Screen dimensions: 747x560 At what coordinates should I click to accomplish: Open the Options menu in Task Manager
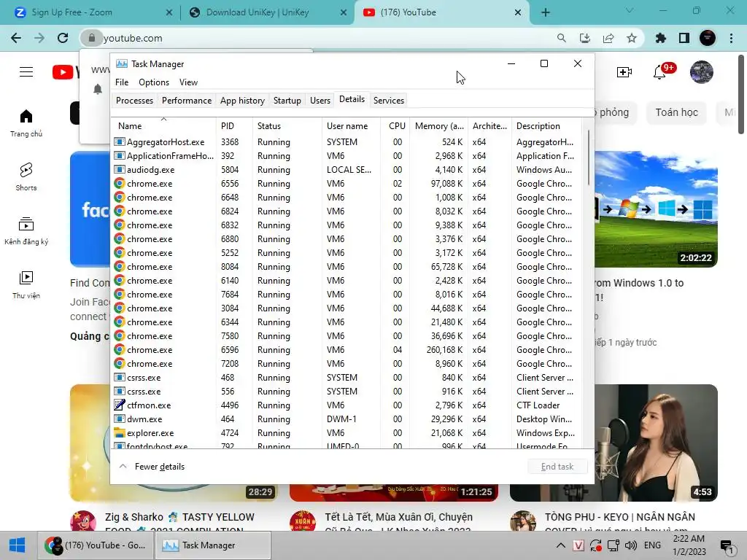tap(154, 82)
